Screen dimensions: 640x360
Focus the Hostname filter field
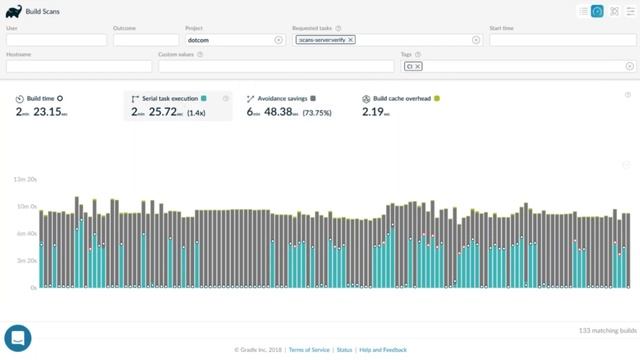[x=79, y=66]
